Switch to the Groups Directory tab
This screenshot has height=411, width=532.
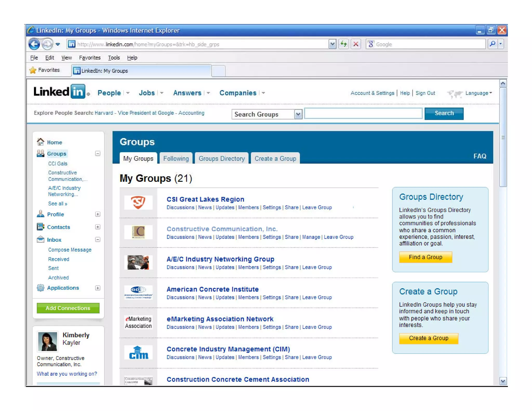tap(221, 158)
